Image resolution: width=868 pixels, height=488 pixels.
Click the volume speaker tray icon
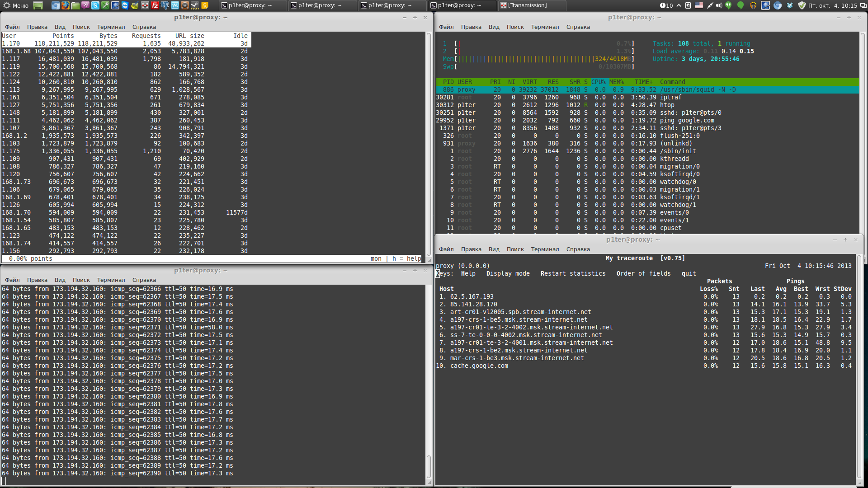click(x=719, y=5)
